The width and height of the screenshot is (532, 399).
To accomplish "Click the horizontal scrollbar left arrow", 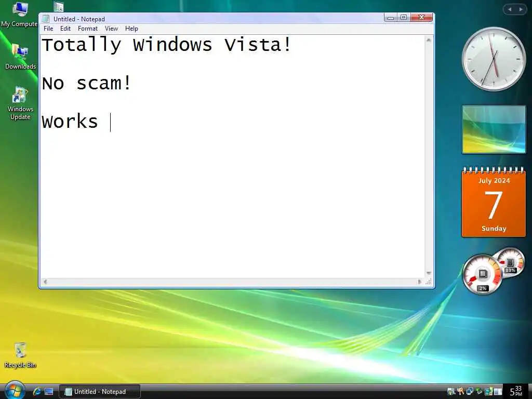I will click(45, 282).
